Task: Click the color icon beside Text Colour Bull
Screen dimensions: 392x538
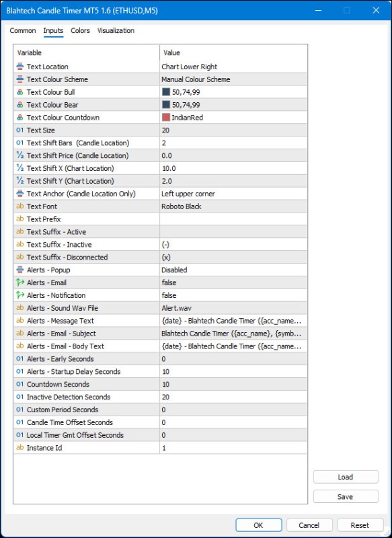Action: (20, 92)
